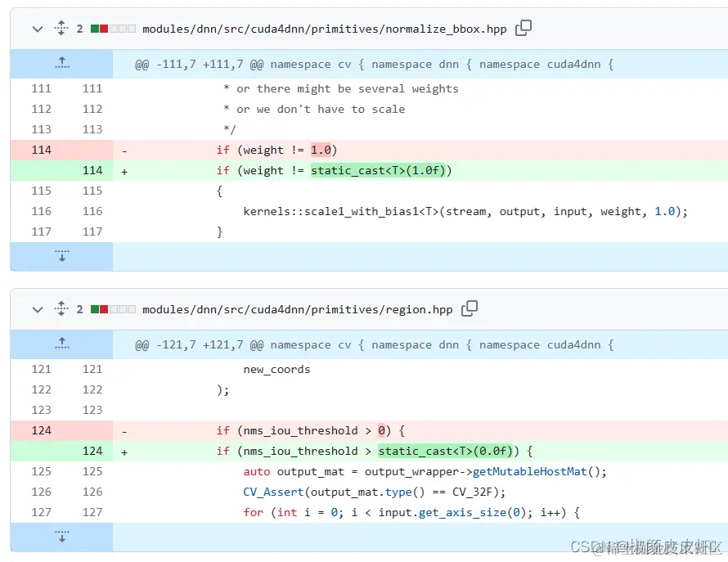
Task: Click get_axis_size on line 127
Action: pos(462,512)
